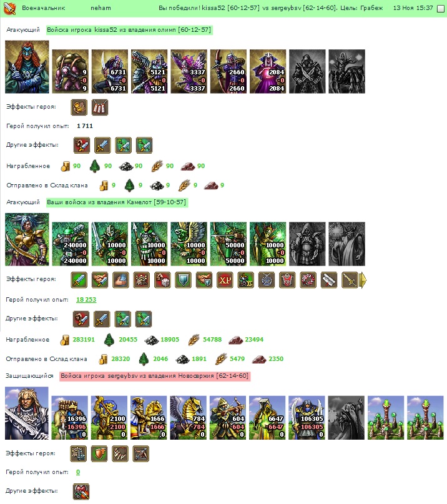Click the 106305 defender unit thumbnail
Screen dimensions: 447x504
pyautogui.click(x=307, y=418)
